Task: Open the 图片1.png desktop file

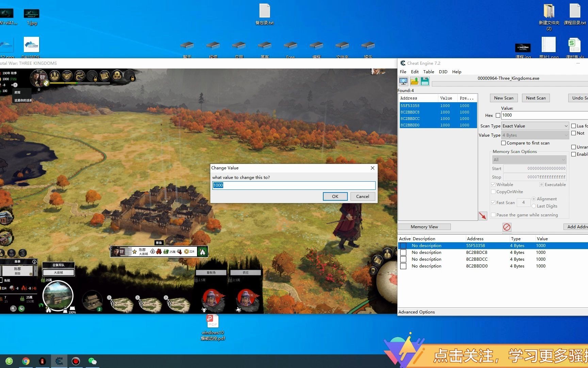Action: pos(549,48)
